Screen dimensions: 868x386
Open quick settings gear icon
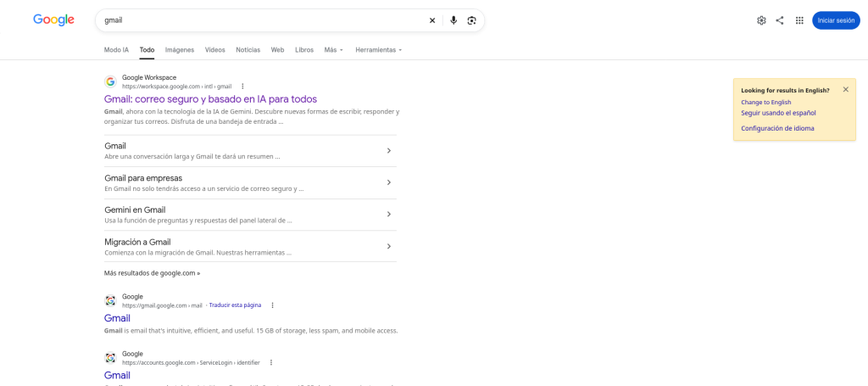click(x=761, y=20)
